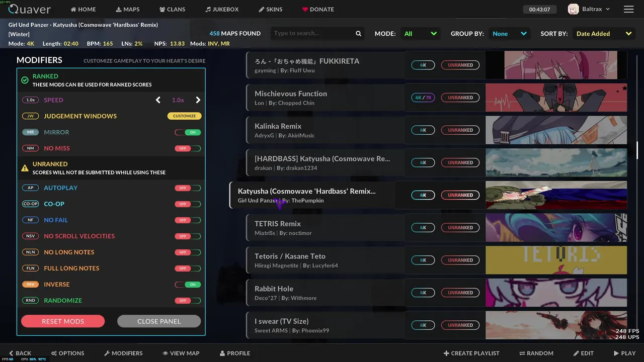Screen dimensions: 644x362
Task: Click the 1.0x speed badge
Action: [x=31, y=100]
